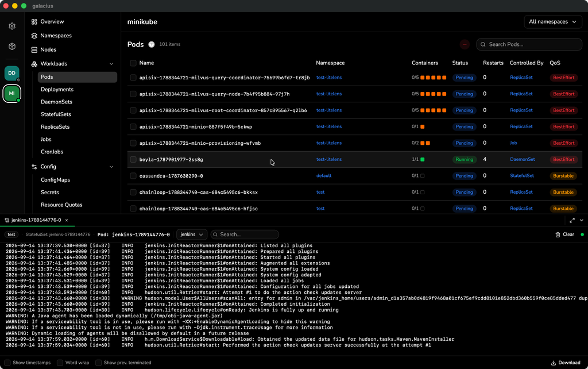Open DaemonSets in sidebar
Viewport: 588px width, 369px height.
tap(57, 102)
